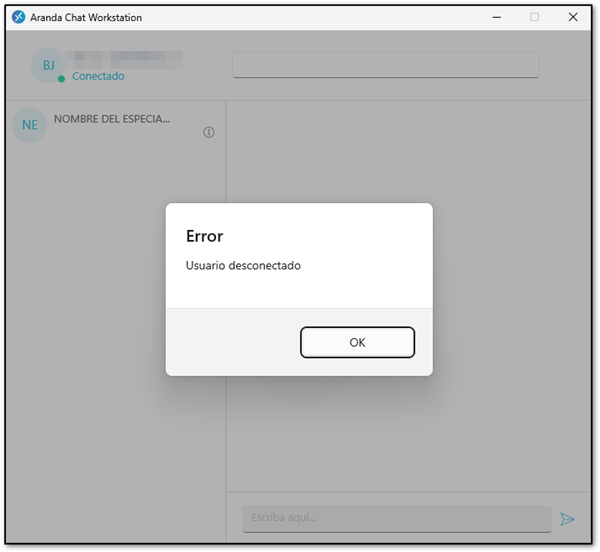Image resolution: width=600 pixels, height=552 pixels.
Task: Click the 'Escriba aquí...' message box
Action: [396, 518]
